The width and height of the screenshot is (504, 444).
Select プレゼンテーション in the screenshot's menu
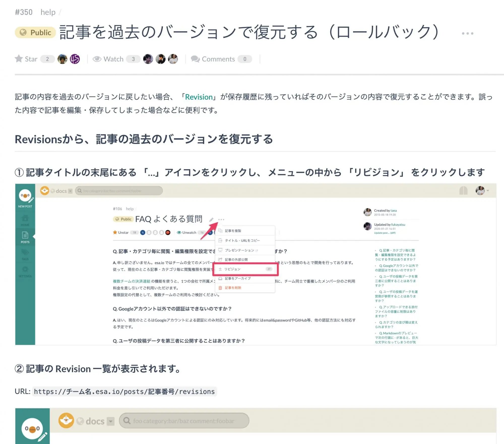click(x=245, y=250)
